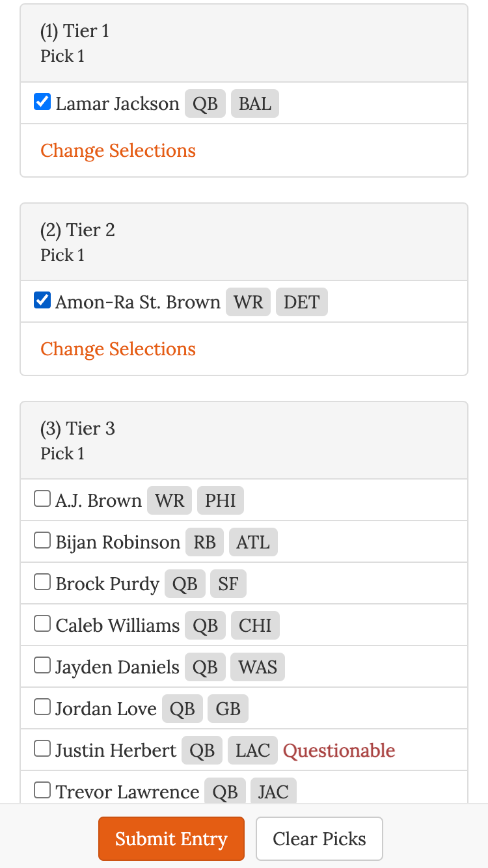
Task: Check Bijan Robinson's checkbox
Action: (42, 539)
